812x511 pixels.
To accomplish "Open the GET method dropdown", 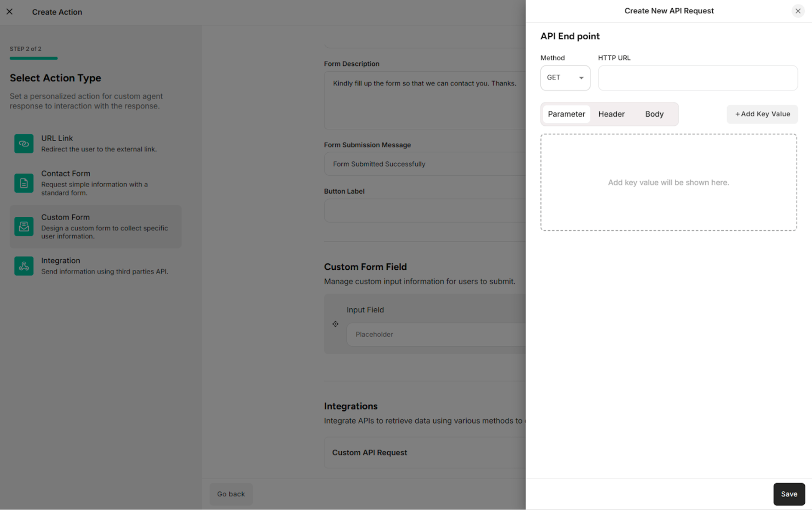I will pos(565,78).
